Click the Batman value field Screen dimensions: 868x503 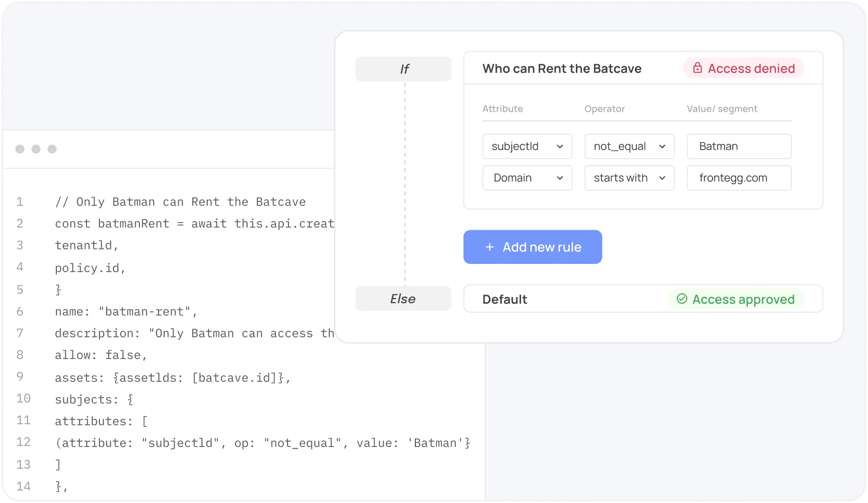739,146
